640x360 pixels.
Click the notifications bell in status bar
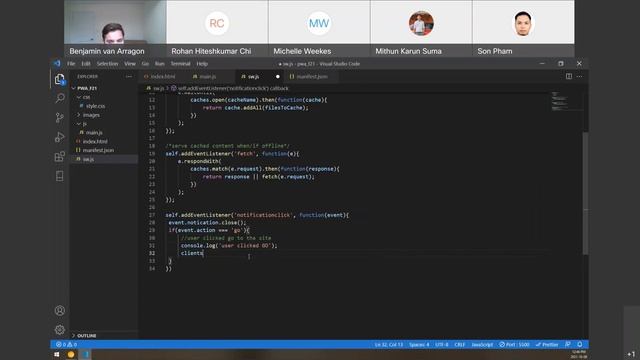[x=580, y=344]
